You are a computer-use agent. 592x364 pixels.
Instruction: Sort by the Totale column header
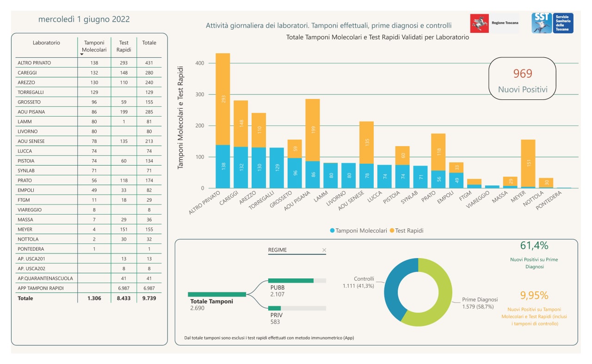point(149,43)
